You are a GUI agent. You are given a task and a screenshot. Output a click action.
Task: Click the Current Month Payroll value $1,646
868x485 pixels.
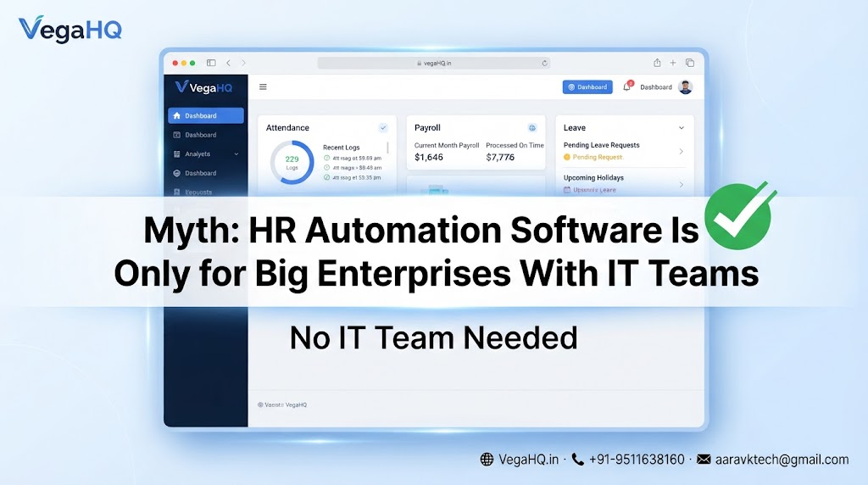click(x=428, y=157)
